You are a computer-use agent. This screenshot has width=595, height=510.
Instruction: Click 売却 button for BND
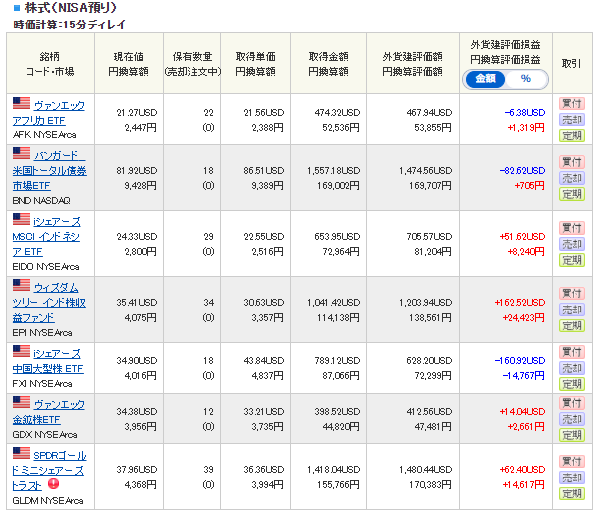tap(571, 178)
